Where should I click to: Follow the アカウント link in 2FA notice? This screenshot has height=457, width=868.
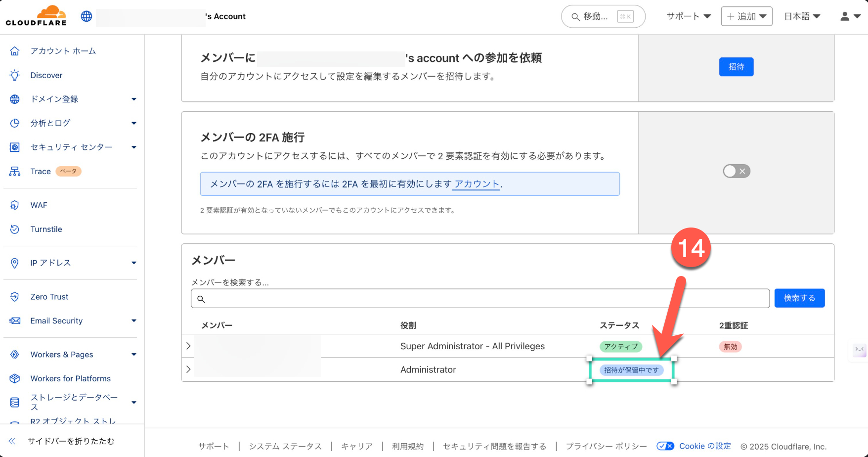pyautogui.click(x=477, y=184)
